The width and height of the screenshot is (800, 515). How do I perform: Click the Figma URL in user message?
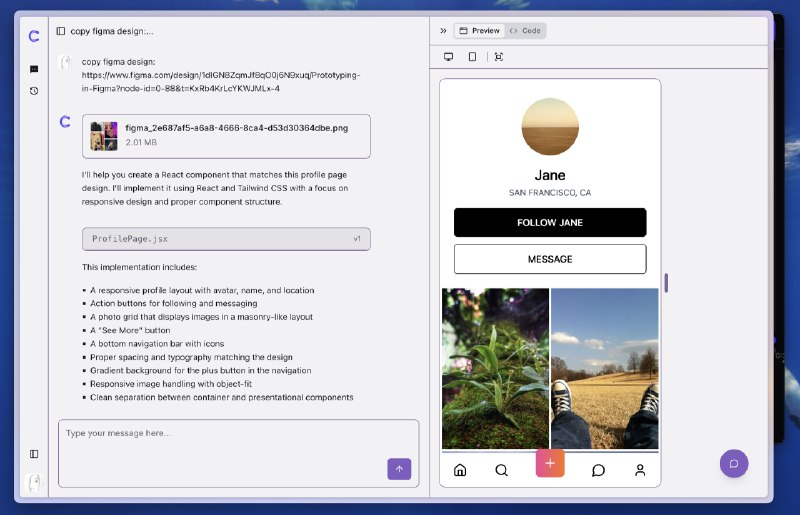pyautogui.click(x=221, y=82)
